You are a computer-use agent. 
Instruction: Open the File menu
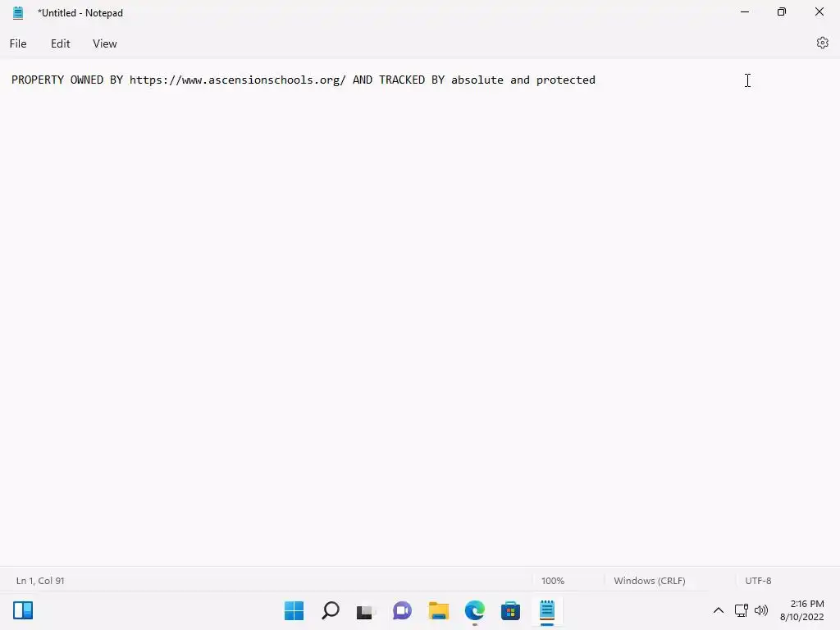click(18, 44)
